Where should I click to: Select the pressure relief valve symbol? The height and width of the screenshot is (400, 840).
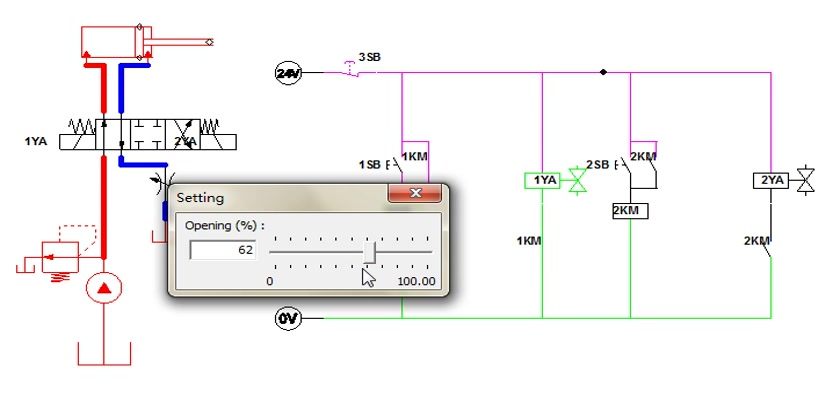(60, 257)
